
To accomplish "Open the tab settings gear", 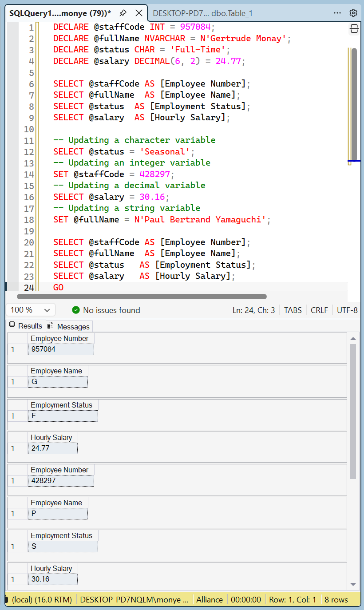I will (353, 13).
